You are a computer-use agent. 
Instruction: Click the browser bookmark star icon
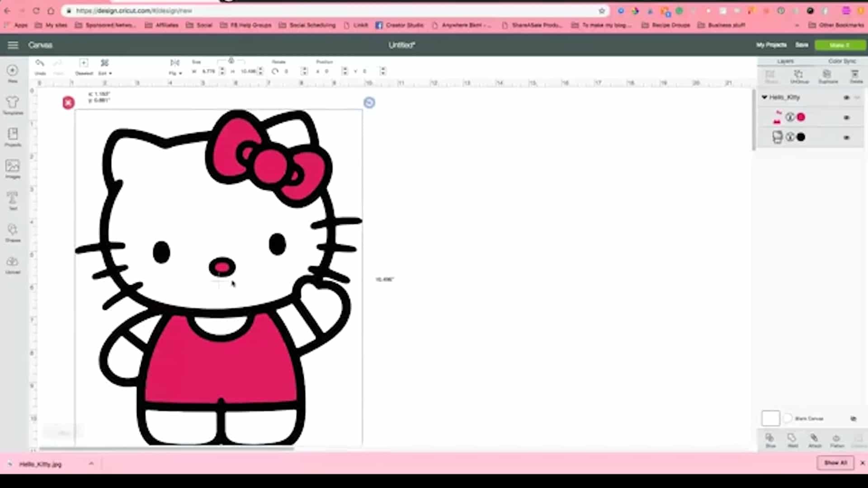coord(602,10)
